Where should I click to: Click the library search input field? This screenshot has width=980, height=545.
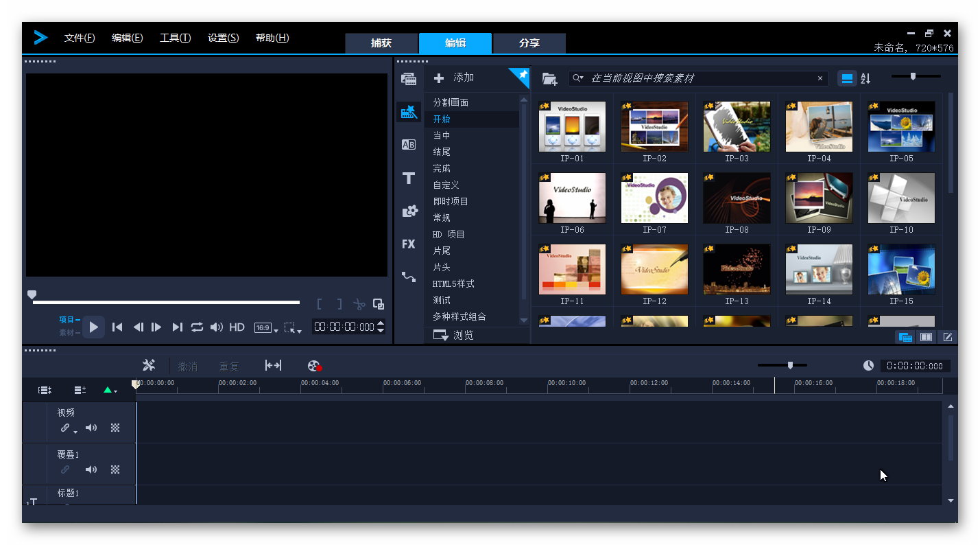[x=698, y=78]
